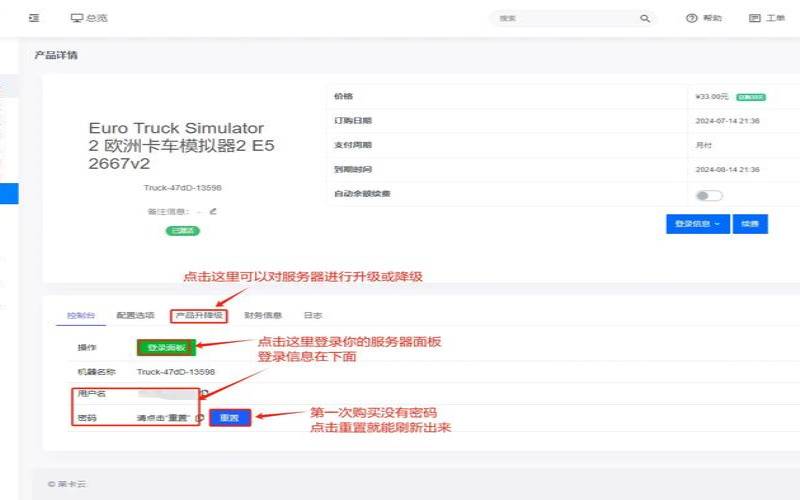Click the 到期时间 label

(x=353, y=169)
